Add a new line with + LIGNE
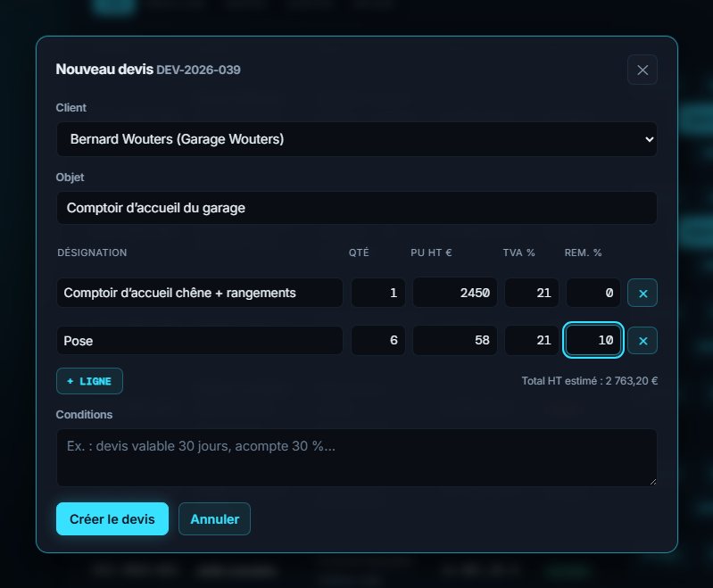The height and width of the screenshot is (588, 713). 89,381
